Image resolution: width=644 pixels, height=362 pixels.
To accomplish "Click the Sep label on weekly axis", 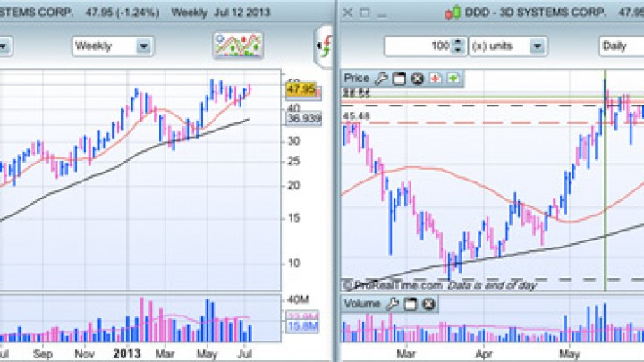I will [x=43, y=354].
